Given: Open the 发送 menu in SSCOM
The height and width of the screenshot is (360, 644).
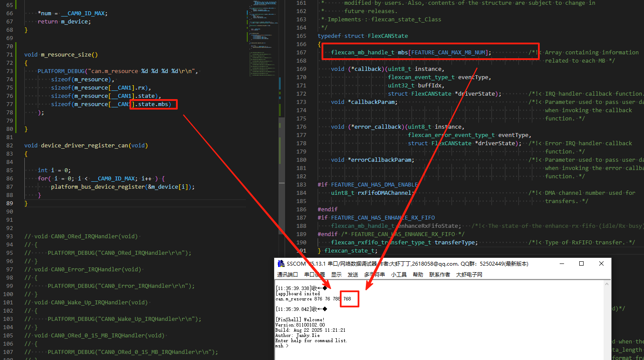Looking at the screenshot, I should point(353,274).
